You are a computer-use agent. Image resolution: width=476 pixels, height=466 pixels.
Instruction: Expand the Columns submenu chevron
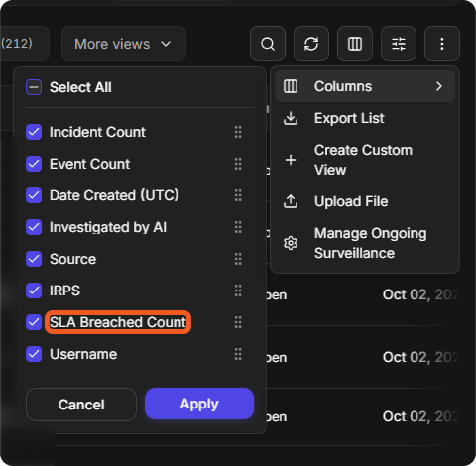coord(439,86)
